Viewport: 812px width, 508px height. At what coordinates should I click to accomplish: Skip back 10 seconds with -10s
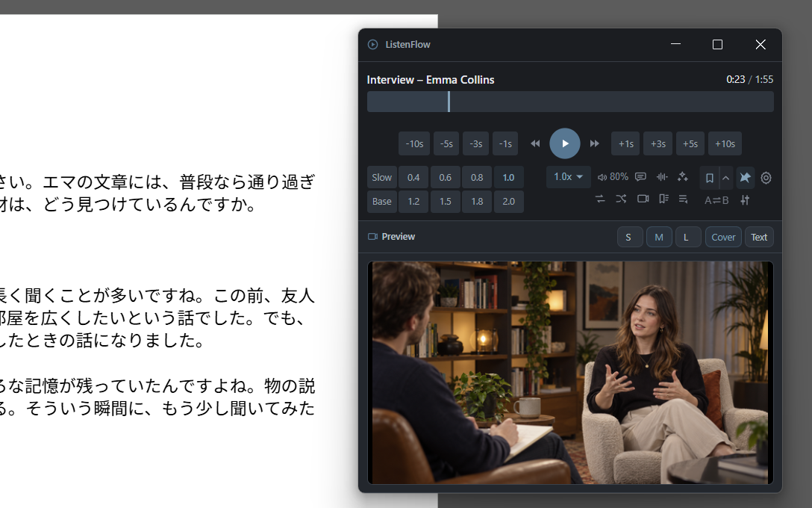pos(413,143)
